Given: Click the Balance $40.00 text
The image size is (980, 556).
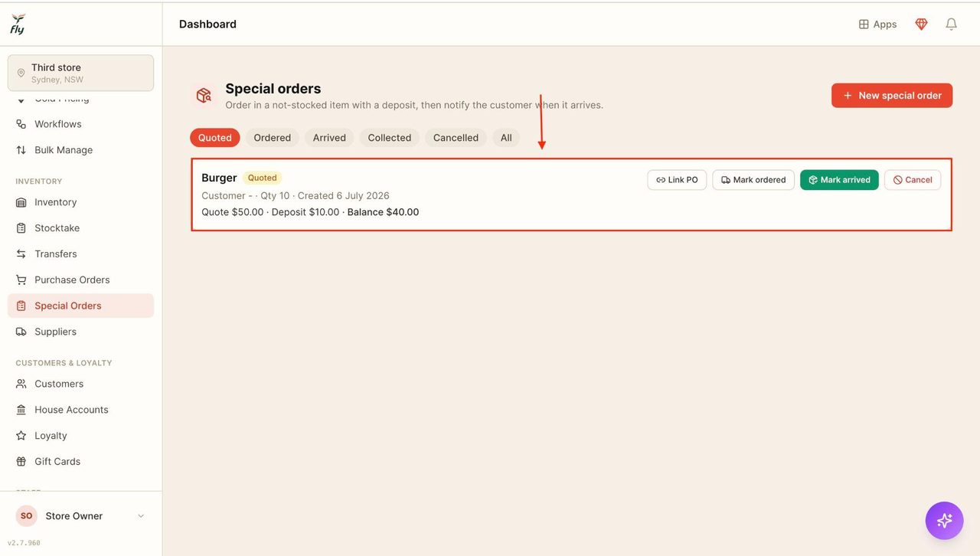Looking at the screenshot, I should (383, 212).
